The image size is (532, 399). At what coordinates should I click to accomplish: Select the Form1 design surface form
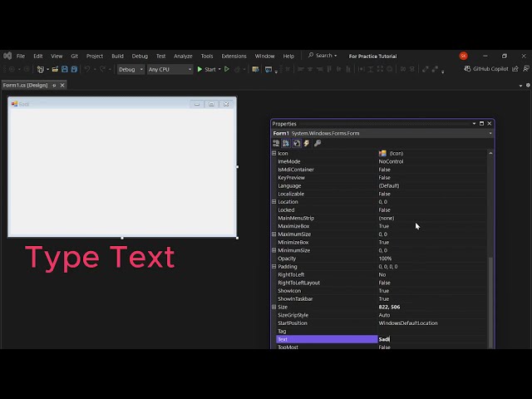122,167
